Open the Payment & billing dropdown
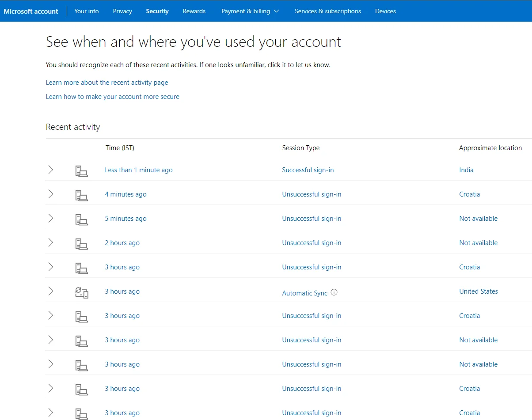Screen dimensions: 532x420 250,11
